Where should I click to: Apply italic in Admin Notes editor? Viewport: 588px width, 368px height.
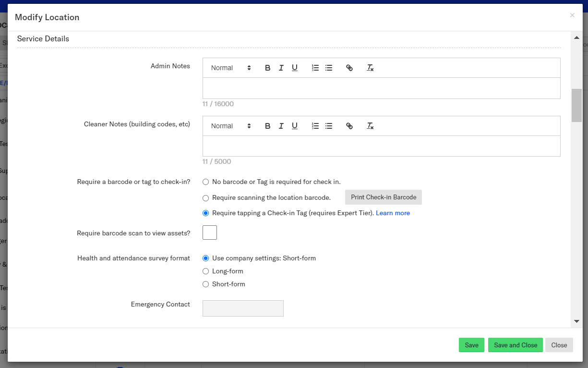(281, 68)
